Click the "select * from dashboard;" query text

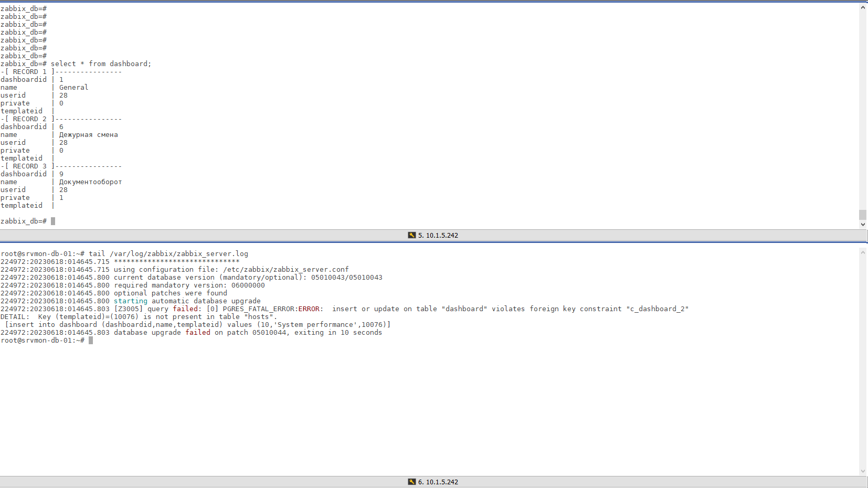coord(101,64)
